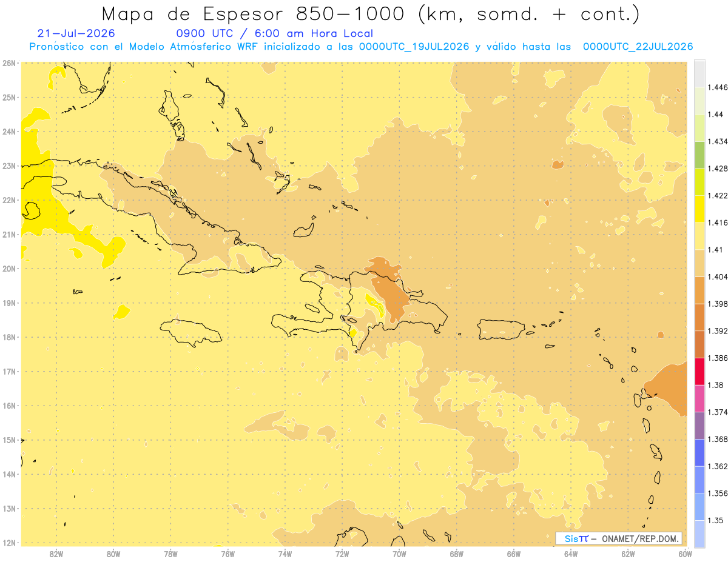Click the 78W longitude label
This screenshot has width=728, height=562.
[170, 554]
